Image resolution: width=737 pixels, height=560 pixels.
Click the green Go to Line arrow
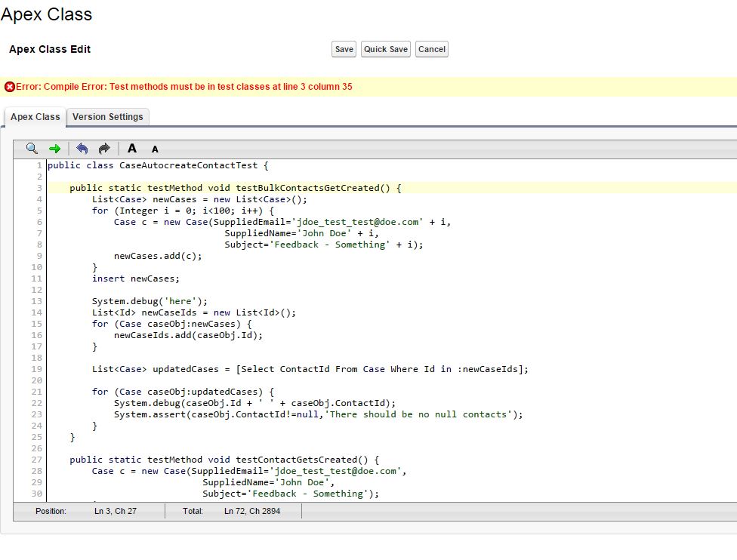pos(54,149)
